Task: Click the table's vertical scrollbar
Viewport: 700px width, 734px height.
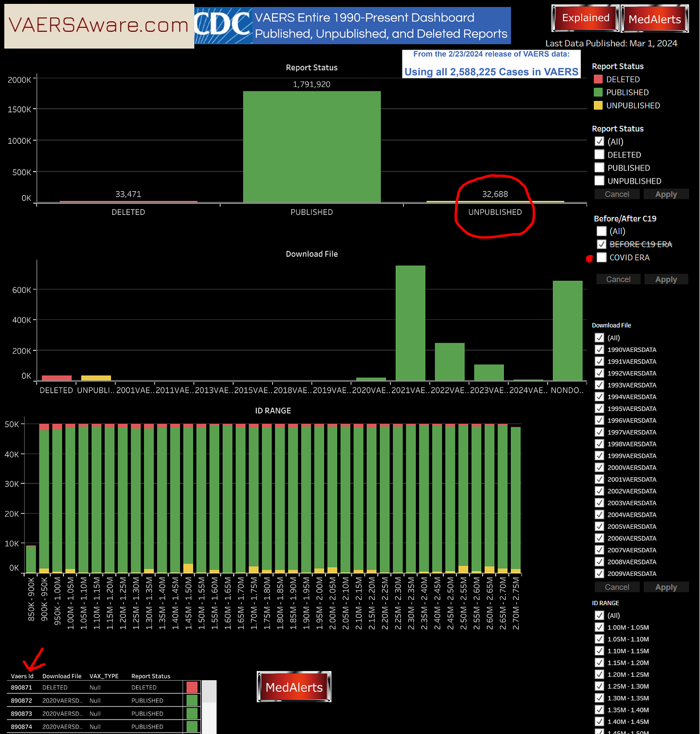Action: 209,707
